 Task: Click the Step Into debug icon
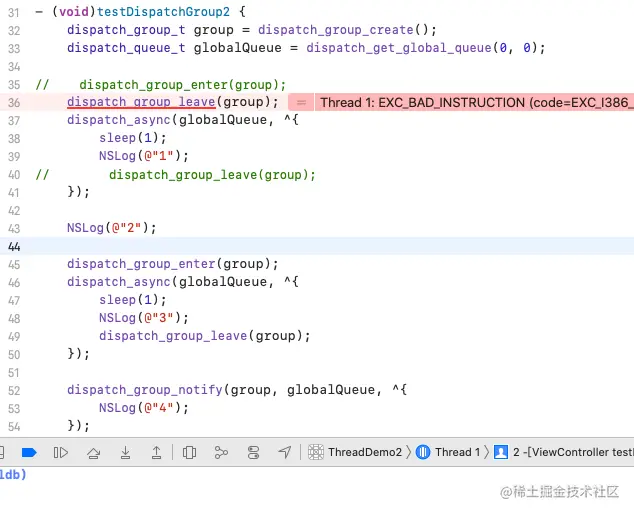[125, 452]
